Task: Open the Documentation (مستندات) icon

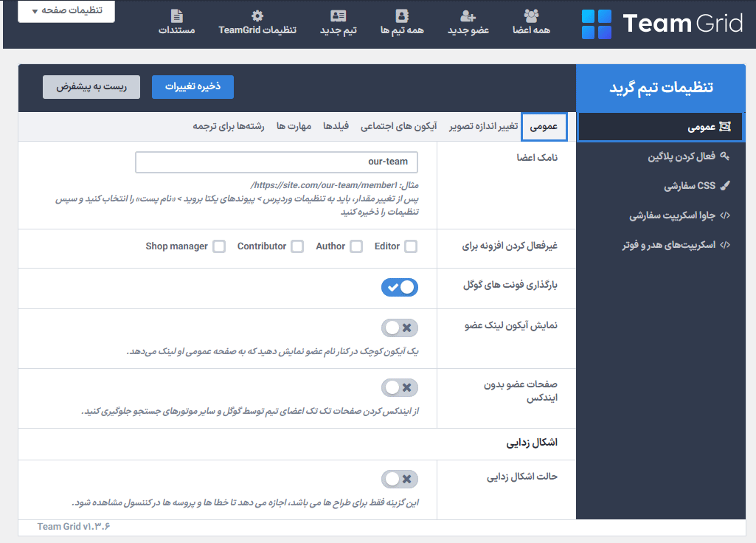Action: (176, 15)
